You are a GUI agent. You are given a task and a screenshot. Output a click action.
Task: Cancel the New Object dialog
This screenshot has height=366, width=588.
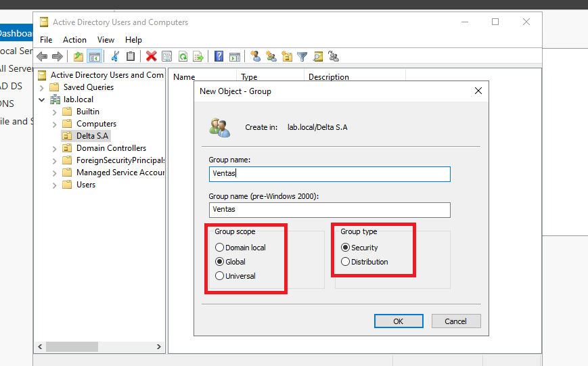pos(456,321)
